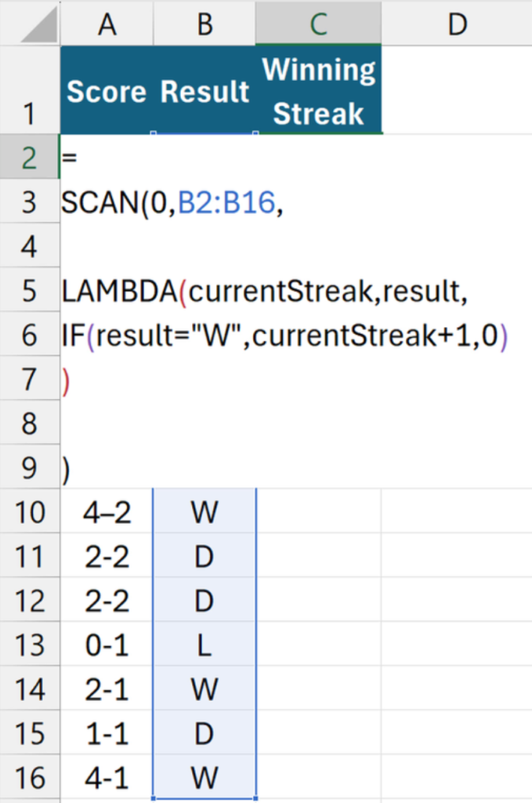Select column A header
The height and width of the screenshot is (803, 532).
(107, 24)
